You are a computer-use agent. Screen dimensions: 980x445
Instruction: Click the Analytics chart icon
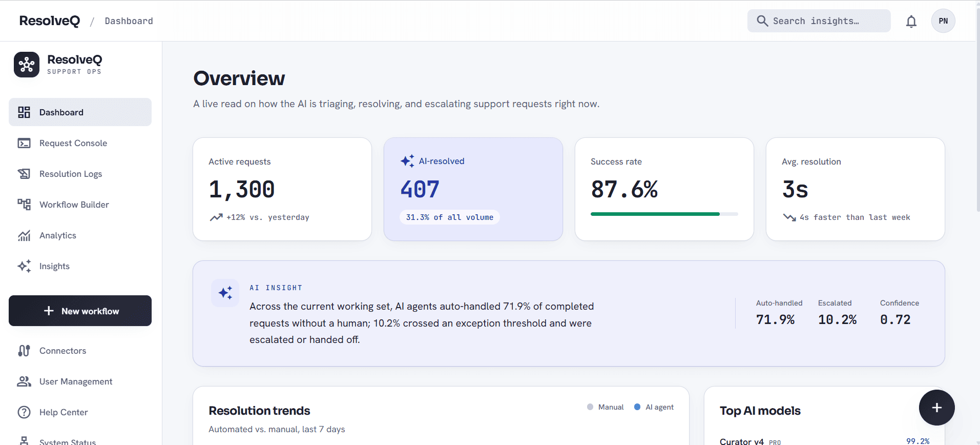(24, 235)
